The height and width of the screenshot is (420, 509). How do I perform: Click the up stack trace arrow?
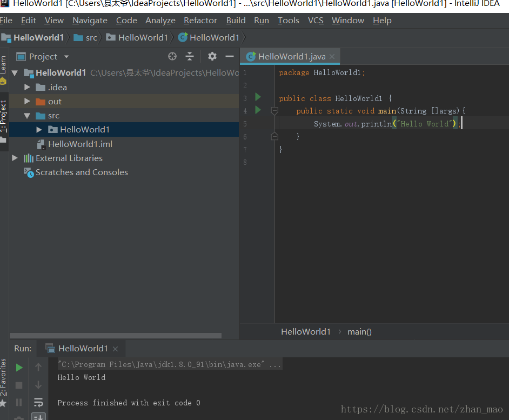[38, 367]
